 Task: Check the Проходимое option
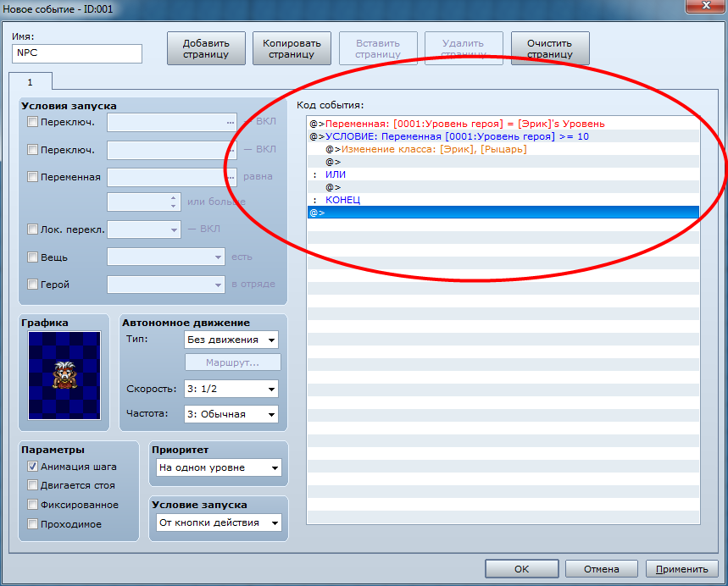32,524
